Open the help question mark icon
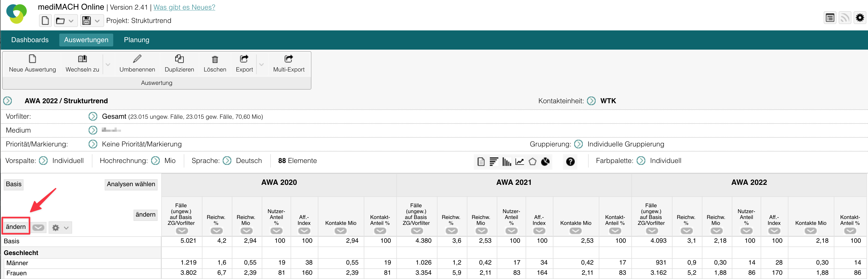Viewport: 868px width, 279px height. pyautogui.click(x=570, y=162)
